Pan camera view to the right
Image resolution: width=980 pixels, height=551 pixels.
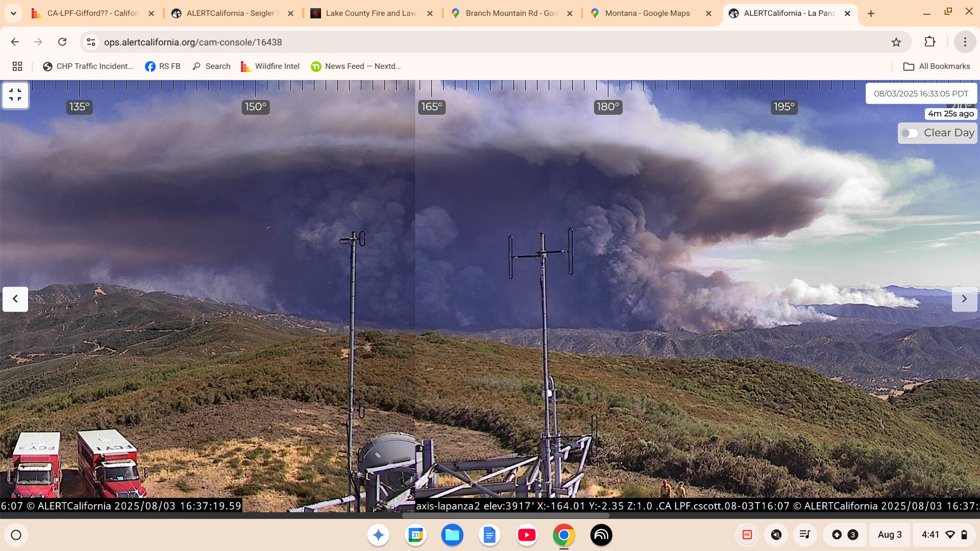click(964, 299)
